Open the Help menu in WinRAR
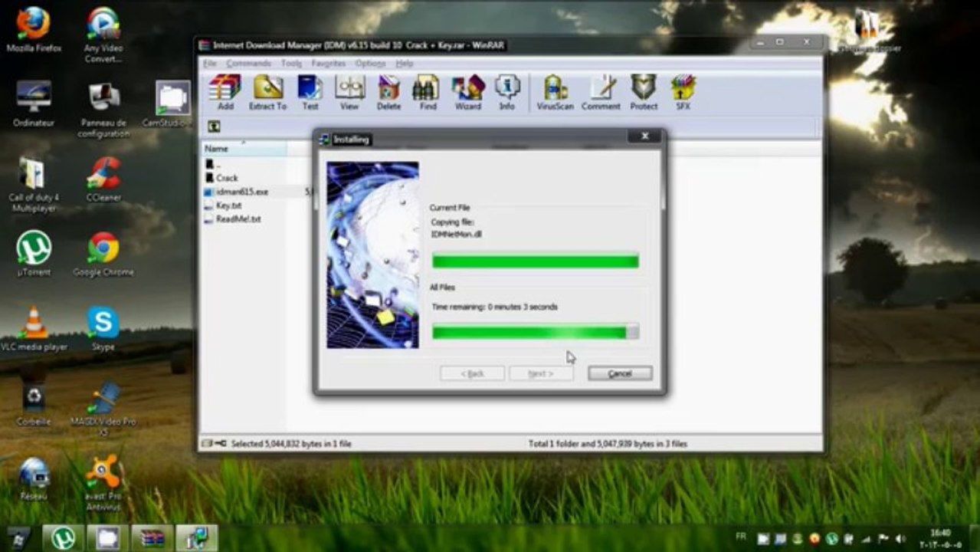 coord(404,64)
